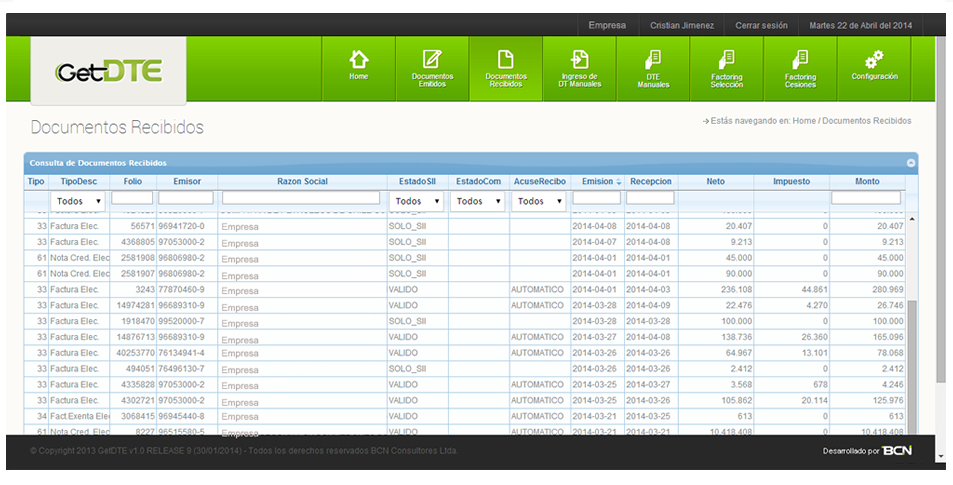Image resolution: width=953 pixels, height=485 pixels.
Task: Open DTE Manuales icon
Action: tap(653, 59)
